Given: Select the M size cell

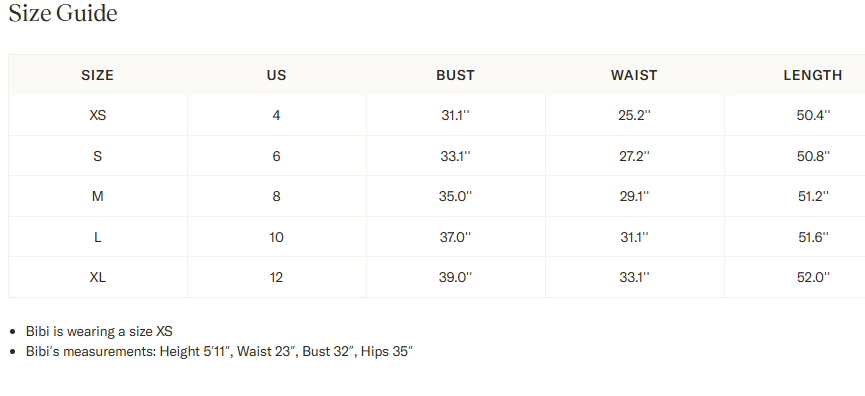Looking at the screenshot, I should point(98,196).
